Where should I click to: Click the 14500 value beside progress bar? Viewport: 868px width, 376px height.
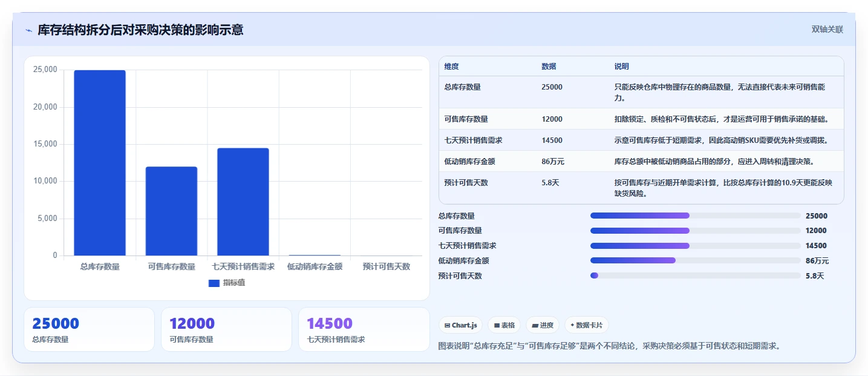pos(816,246)
